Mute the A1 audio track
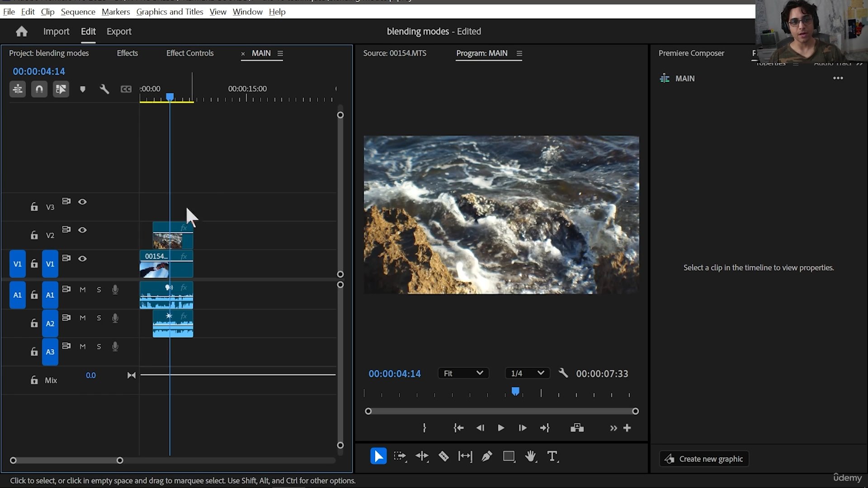 click(x=82, y=290)
